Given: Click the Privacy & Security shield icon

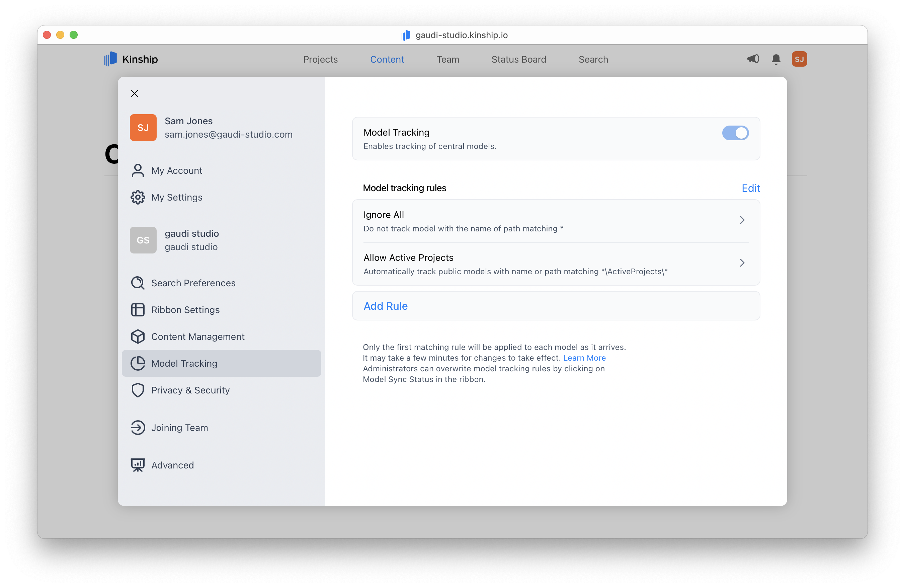Looking at the screenshot, I should pos(138,390).
